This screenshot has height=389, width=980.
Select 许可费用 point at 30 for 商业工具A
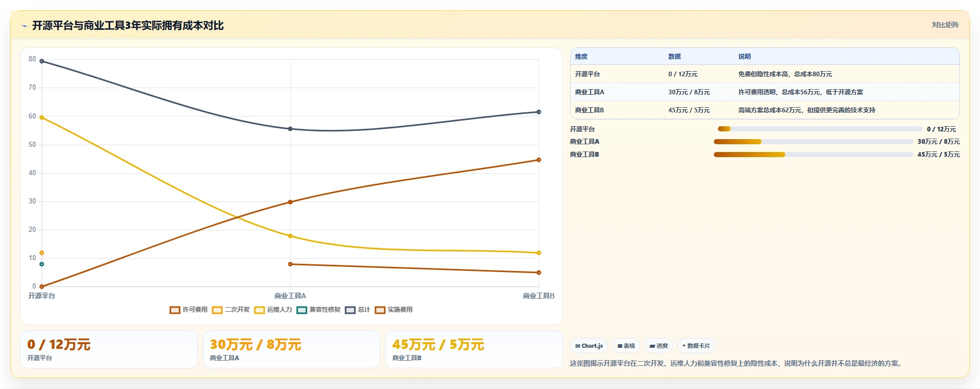(290, 202)
